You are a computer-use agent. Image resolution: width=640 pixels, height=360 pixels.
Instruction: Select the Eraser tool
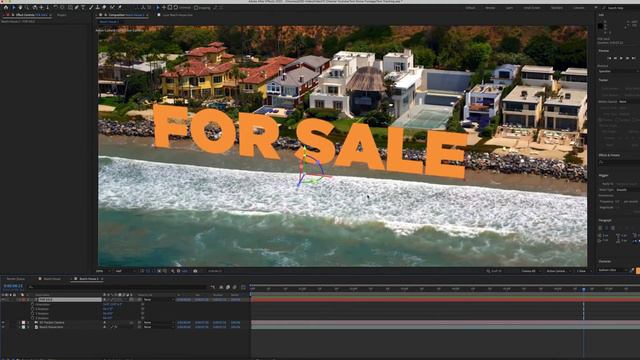click(x=104, y=7)
